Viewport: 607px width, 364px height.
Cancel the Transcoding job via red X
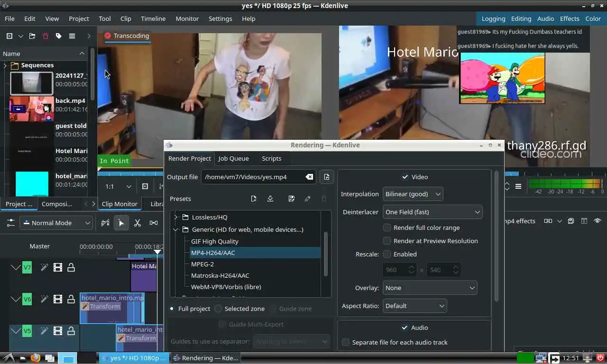108,36
